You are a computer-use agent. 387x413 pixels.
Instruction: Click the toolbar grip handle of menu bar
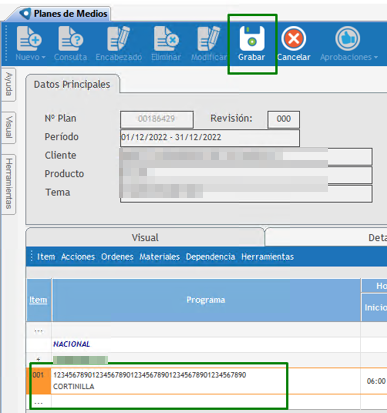[32, 257]
